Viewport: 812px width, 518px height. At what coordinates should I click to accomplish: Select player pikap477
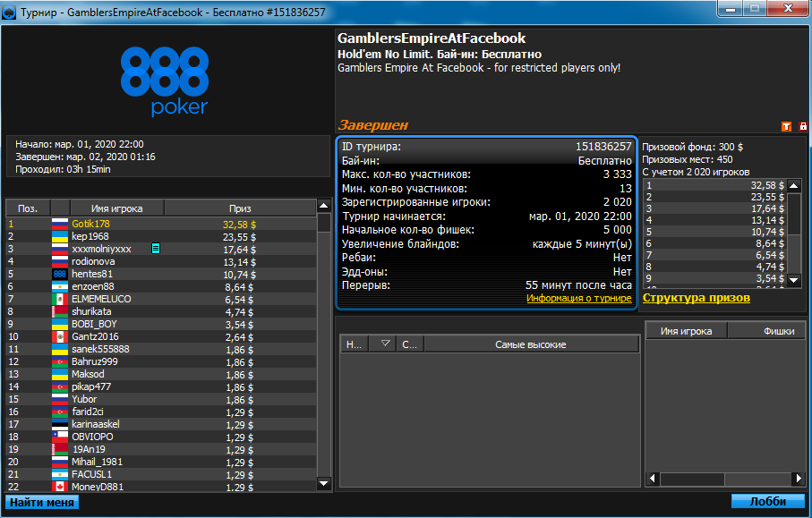tap(161, 387)
